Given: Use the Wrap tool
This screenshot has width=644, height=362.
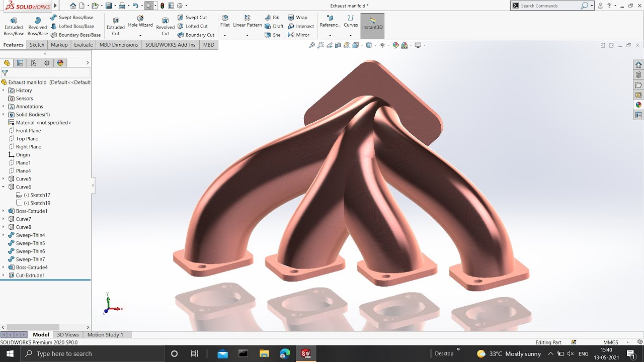Looking at the screenshot, I should pyautogui.click(x=297, y=18).
